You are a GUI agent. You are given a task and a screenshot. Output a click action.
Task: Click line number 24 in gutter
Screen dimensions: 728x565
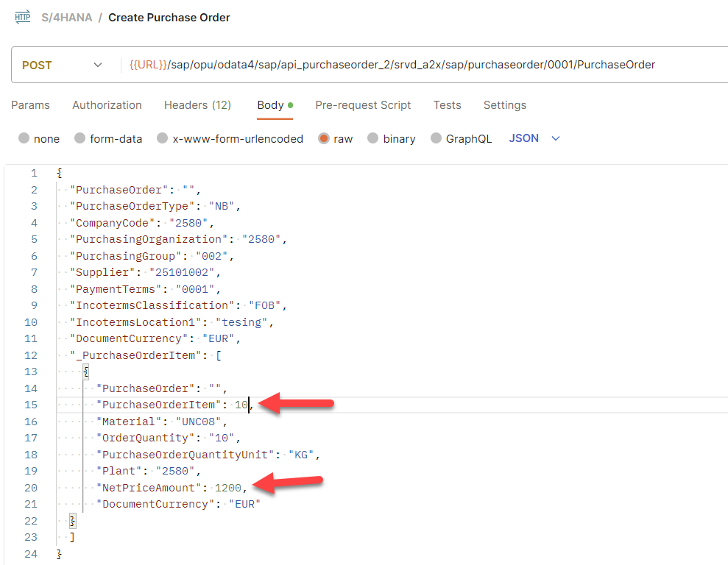point(31,554)
